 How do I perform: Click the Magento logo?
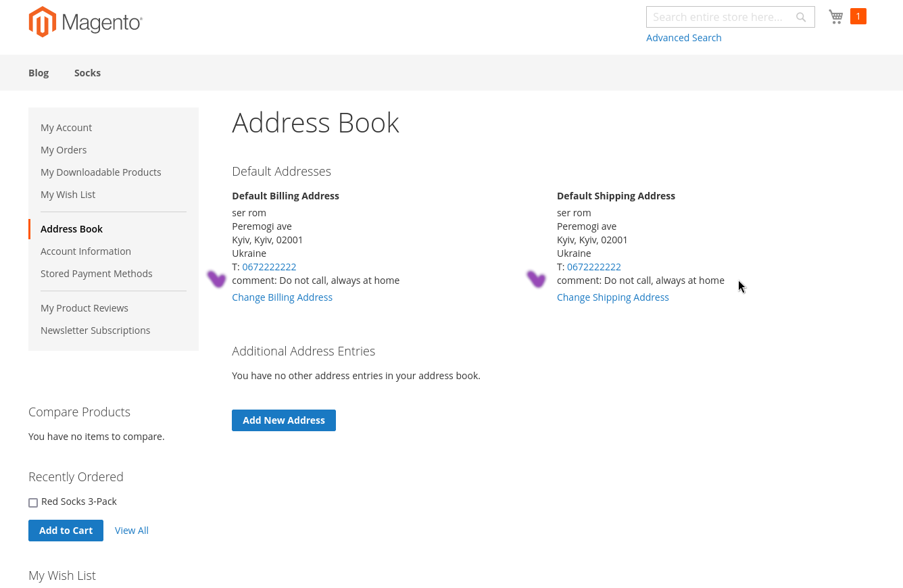[x=85, y=22]
